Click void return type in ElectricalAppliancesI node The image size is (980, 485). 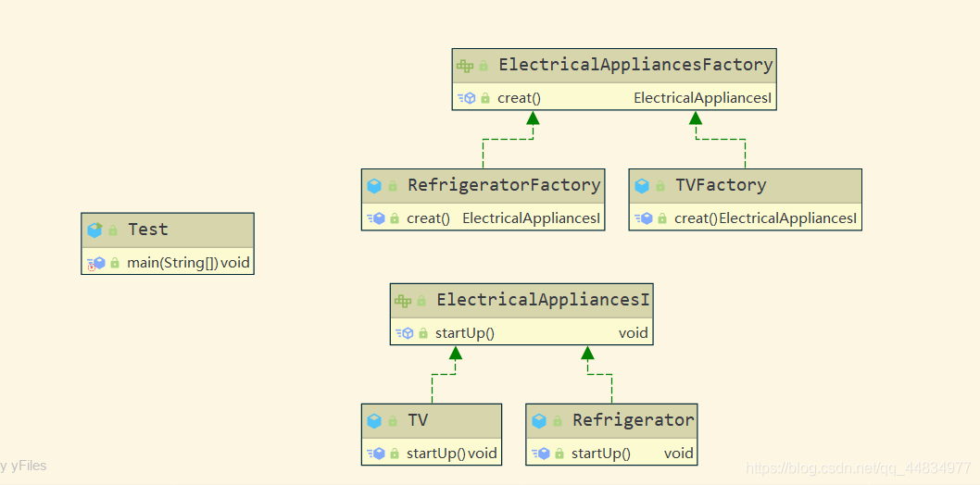(634, 333)
